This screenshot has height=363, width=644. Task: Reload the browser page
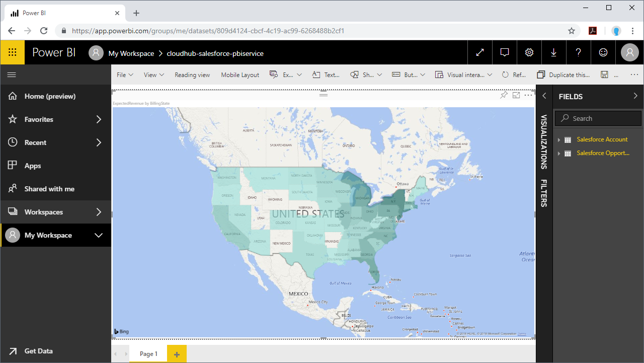coord(44,31)
